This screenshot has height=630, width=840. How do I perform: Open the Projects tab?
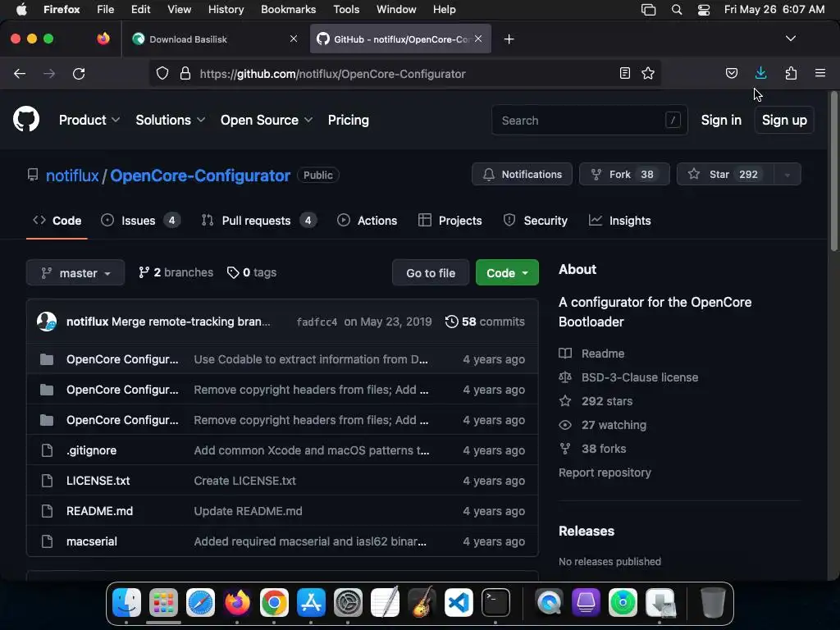click(x=450, y=221)
